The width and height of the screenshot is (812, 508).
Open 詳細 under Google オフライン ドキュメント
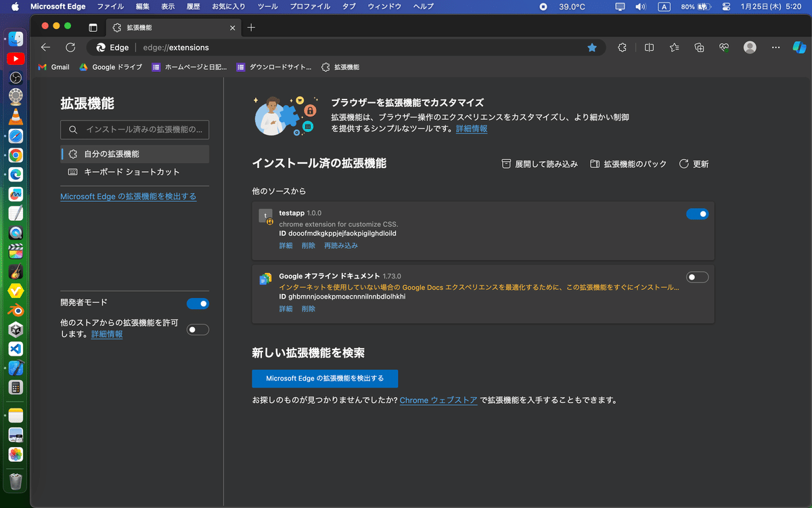tap(286, 309)
